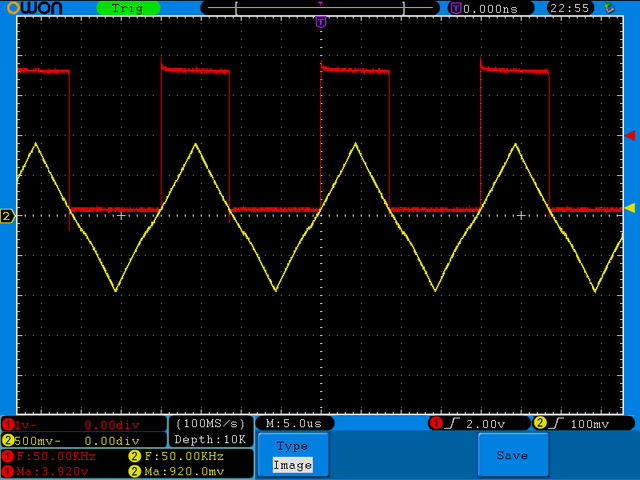
Task: Click the M:5.0us timebase readout
Action: (294, 423)
